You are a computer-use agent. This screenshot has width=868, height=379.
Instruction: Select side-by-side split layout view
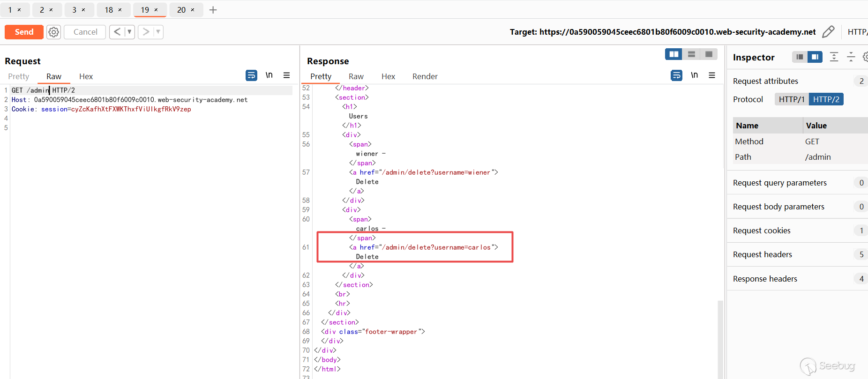(673, 54)
